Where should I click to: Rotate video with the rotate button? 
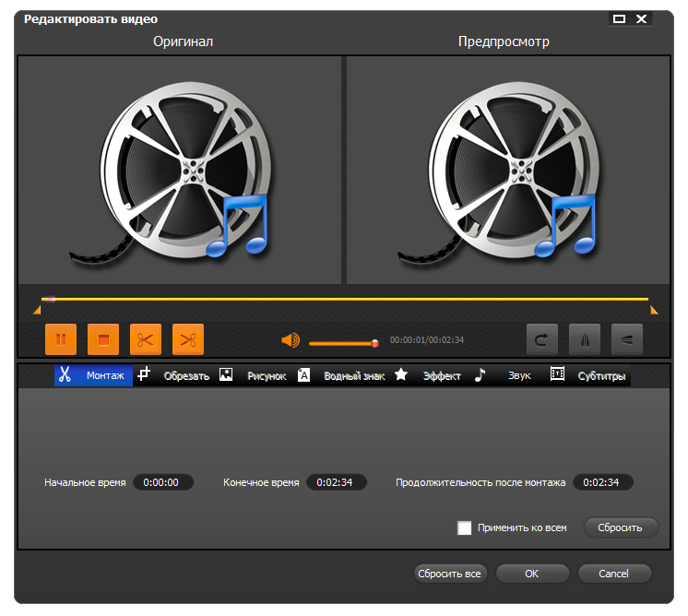(542, 339)
